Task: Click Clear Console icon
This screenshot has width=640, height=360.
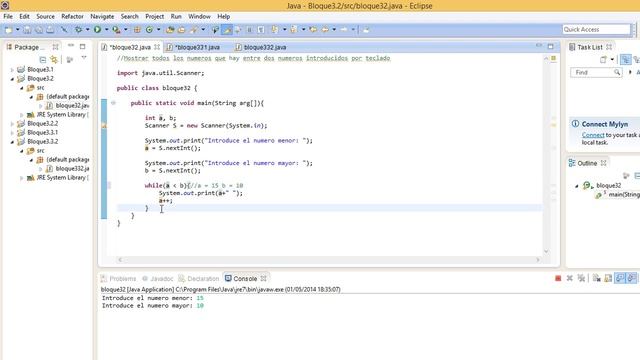Action: (596, 278)
